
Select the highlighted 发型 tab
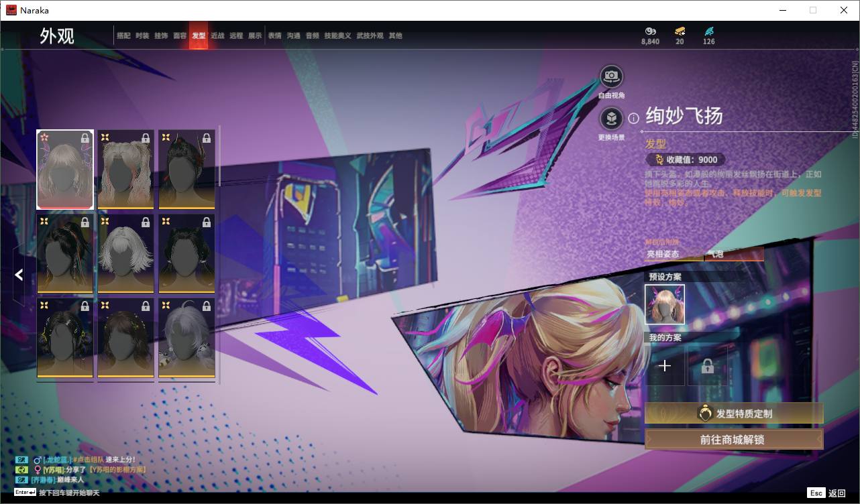click(x=199, y=36)
